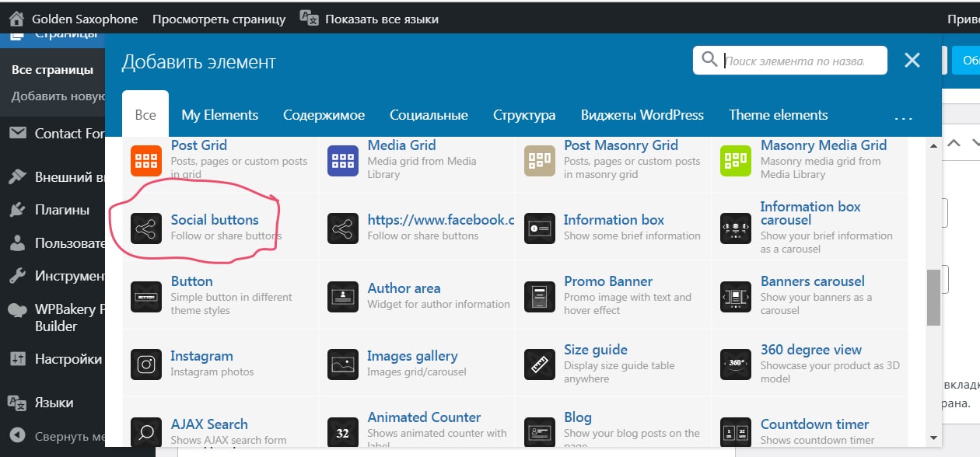This screenshot has width=980, height=457.
Task: Add the Author area element
Action: (416, 296)
